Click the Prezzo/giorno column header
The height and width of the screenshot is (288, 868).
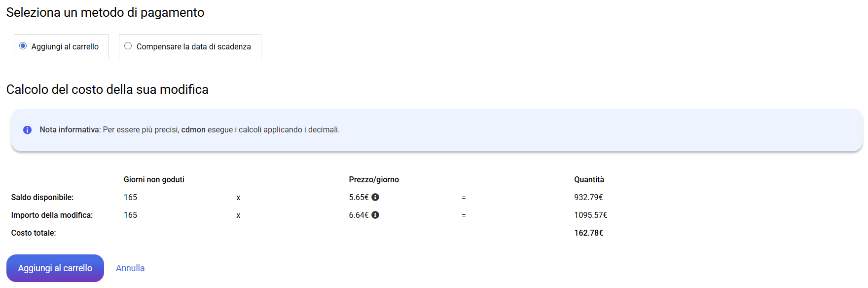pyautogui.click(x=374, y=180)
